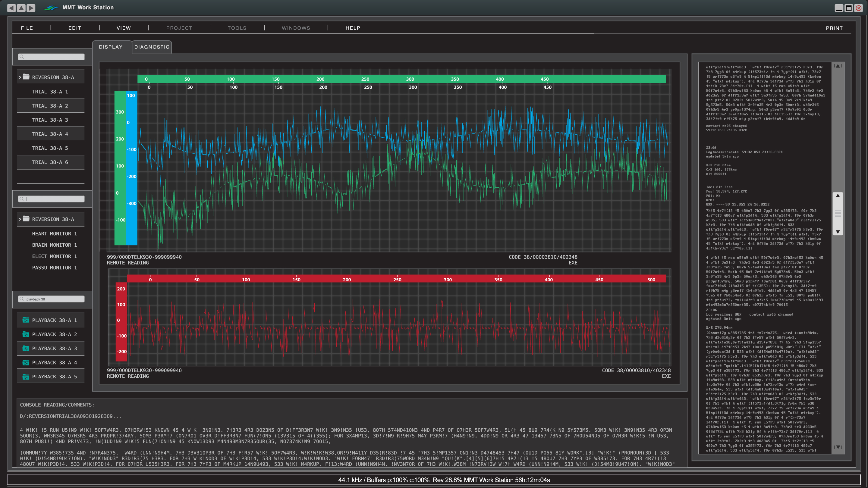Click the 'contact zz05 changed' log entry at top

point(726,126)
